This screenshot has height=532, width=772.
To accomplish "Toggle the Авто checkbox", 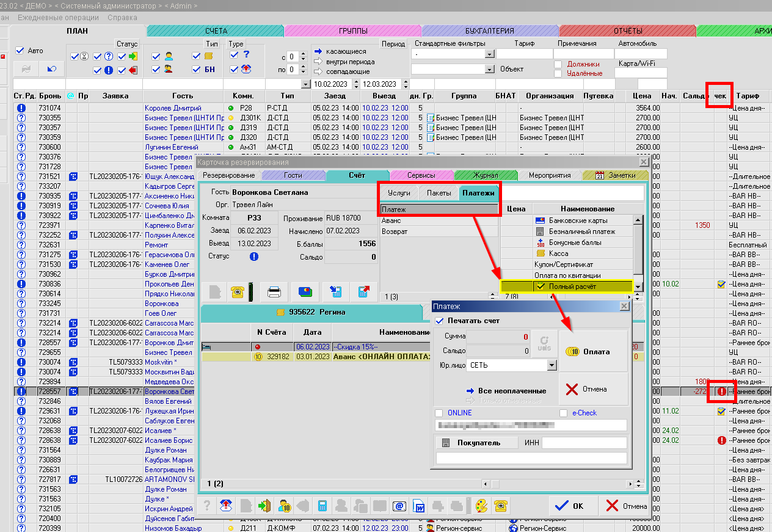I will coord(20,51).
